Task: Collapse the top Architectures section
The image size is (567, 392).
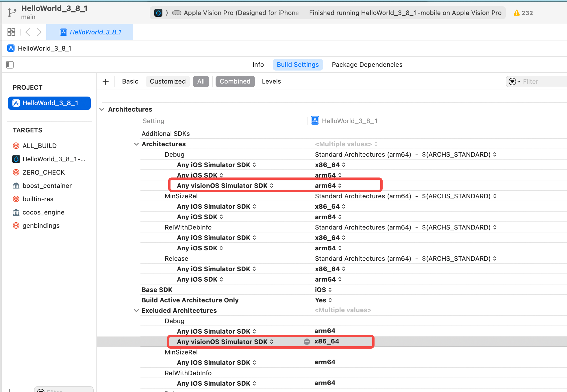Action: pos(102,110)
